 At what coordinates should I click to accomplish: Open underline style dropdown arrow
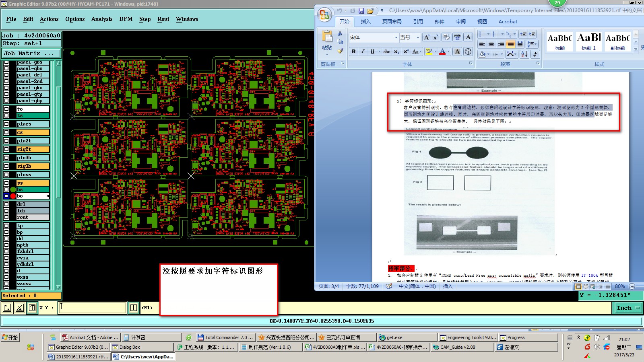click(379, 51)
